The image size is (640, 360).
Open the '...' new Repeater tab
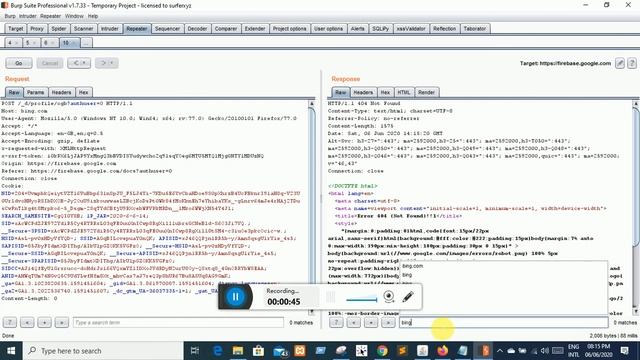click(x=86, y=43)
